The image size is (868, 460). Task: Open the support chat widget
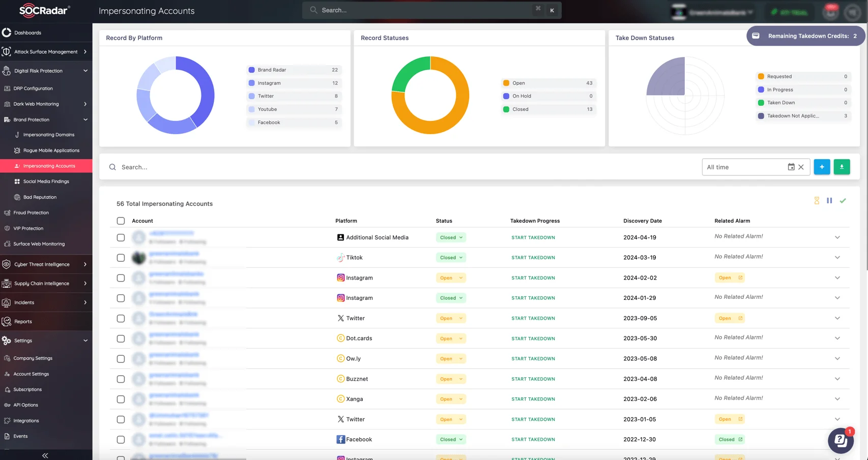point(841,440)
